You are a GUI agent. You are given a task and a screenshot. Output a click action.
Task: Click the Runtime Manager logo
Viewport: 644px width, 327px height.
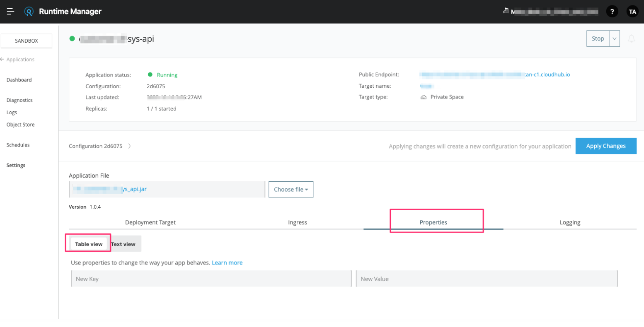[28, 12]
